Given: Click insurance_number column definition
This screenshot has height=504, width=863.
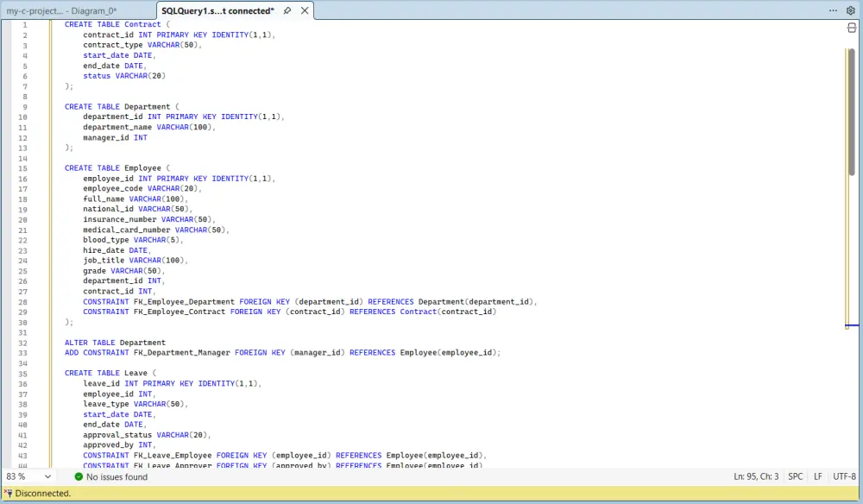Looking at the screenshot, I should click(x=149, y=219).
